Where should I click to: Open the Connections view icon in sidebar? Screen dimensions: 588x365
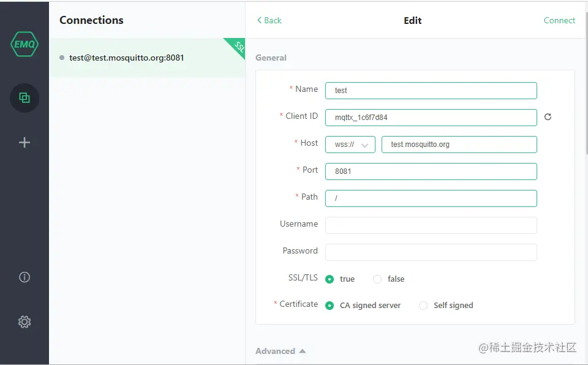tap(24, 98)
